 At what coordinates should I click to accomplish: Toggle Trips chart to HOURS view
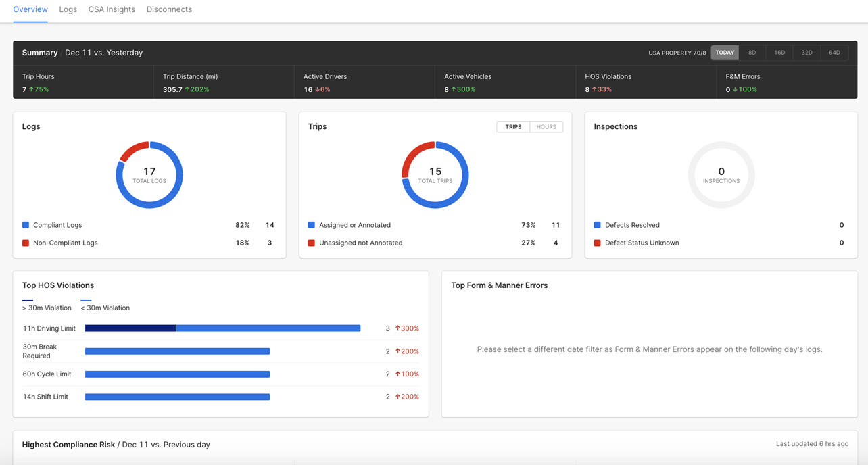pyautogui.click(x=546, y=127)
